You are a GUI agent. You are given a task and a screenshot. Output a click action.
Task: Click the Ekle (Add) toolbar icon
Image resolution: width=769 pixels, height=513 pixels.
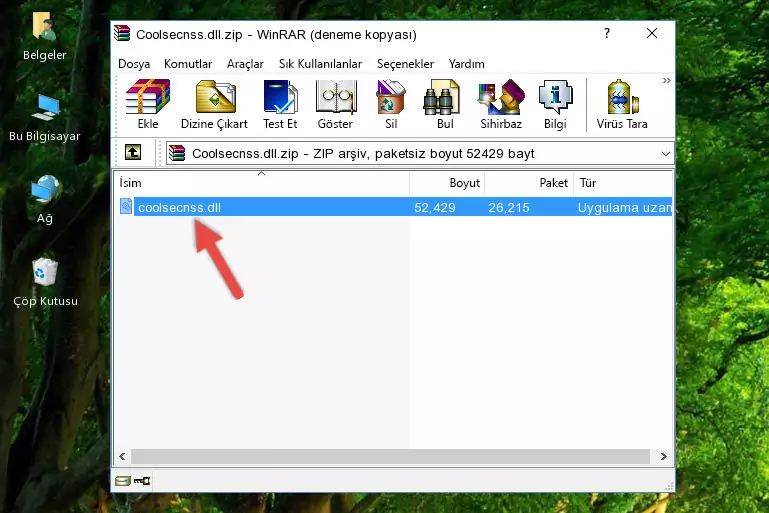148,104
